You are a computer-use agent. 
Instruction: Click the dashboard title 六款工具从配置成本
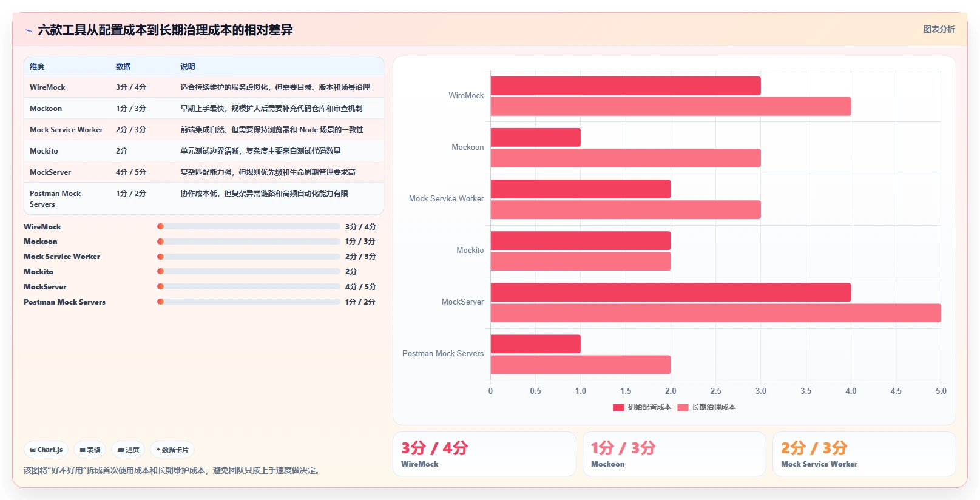165,30
